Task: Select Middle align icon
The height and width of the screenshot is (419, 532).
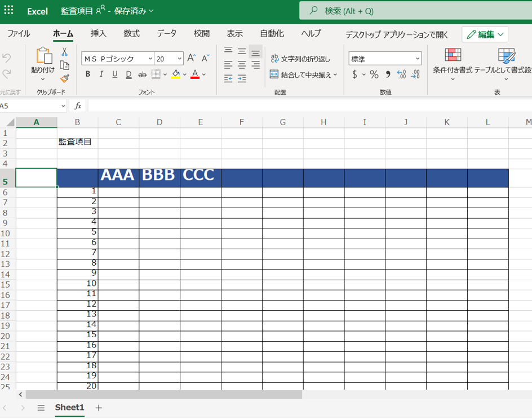Action: click(242, 51)
